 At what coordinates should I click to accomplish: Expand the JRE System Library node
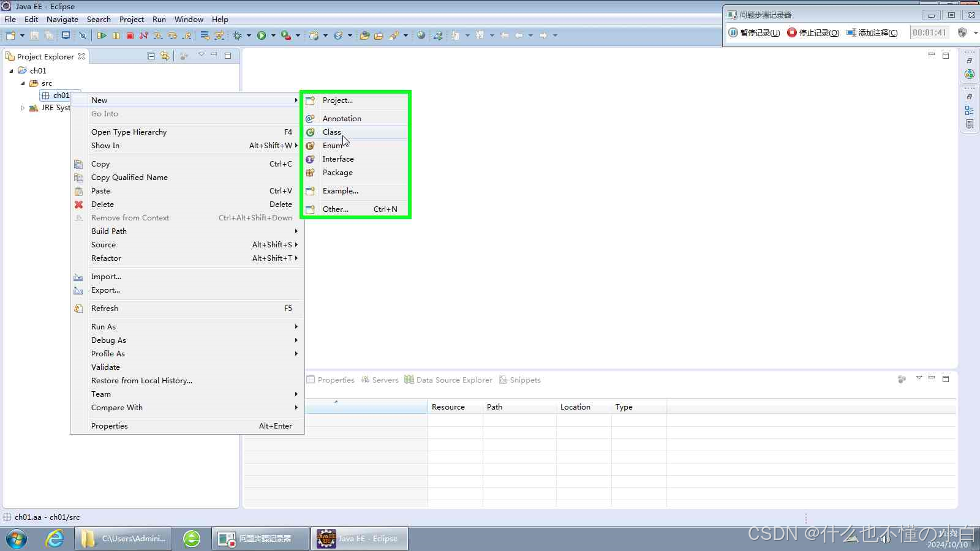(x=23, y=108)
